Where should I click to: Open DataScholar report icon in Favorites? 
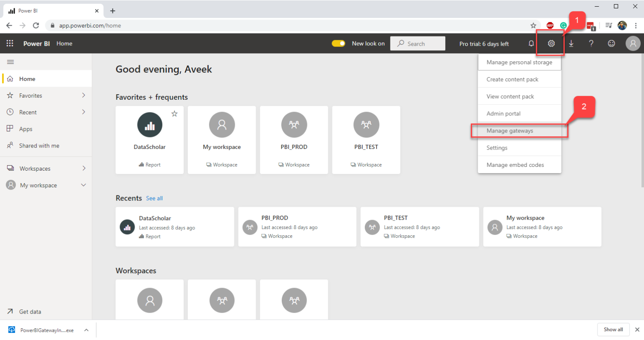pos(150,125)
